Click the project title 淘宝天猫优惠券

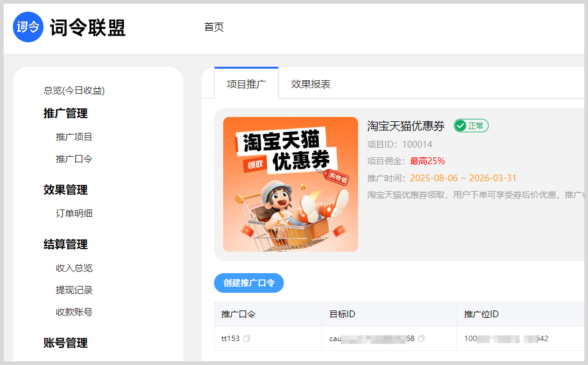tap(405, 126)
